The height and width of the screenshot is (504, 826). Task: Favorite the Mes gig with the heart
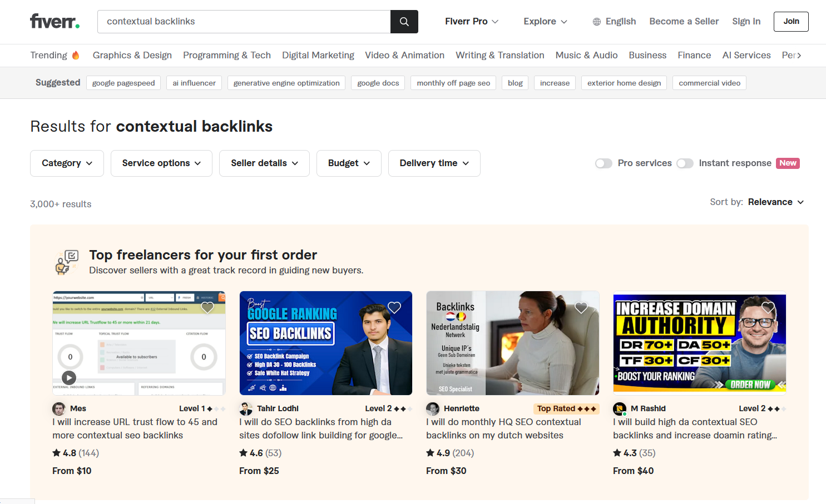pyautogui.click(x=207, y=307)
